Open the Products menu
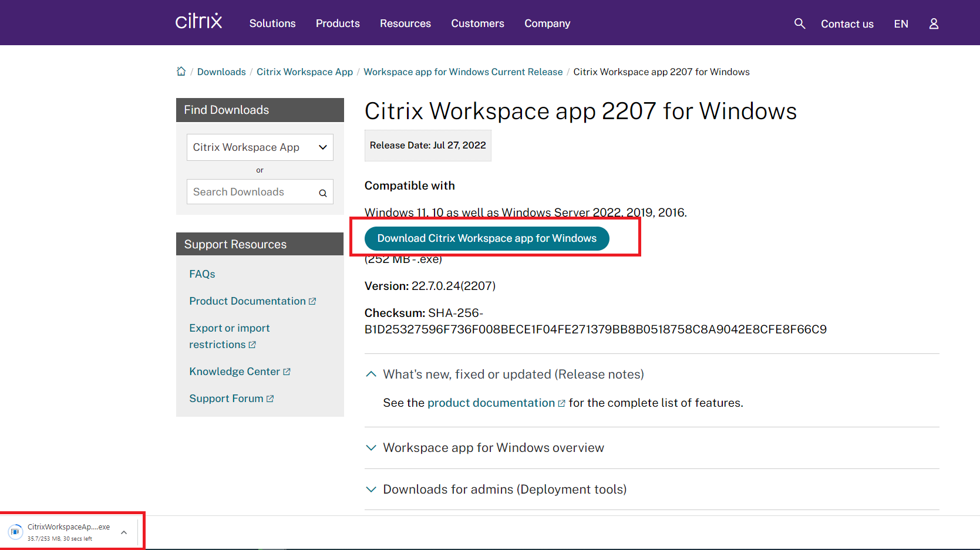This screenshot has height=550, width=980. point(338,23)
